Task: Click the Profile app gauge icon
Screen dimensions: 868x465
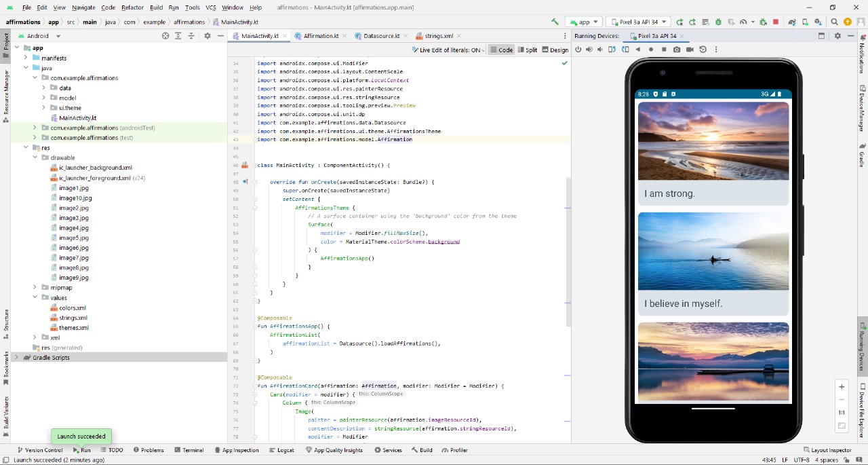Action: pos(743,22)
